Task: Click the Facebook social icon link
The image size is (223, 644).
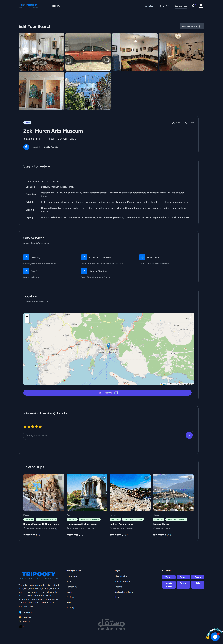Action: pyautogui.click(x=20, y=612)
